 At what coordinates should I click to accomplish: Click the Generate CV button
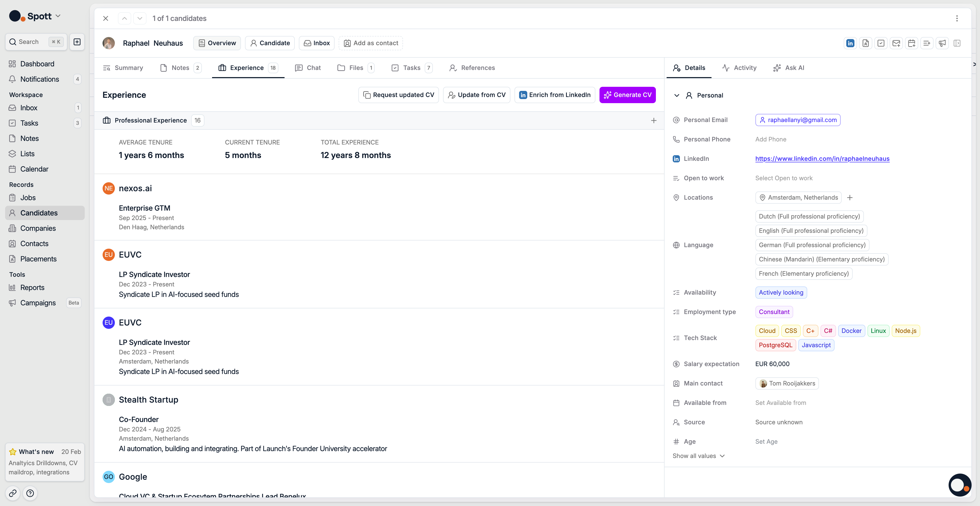627,95
